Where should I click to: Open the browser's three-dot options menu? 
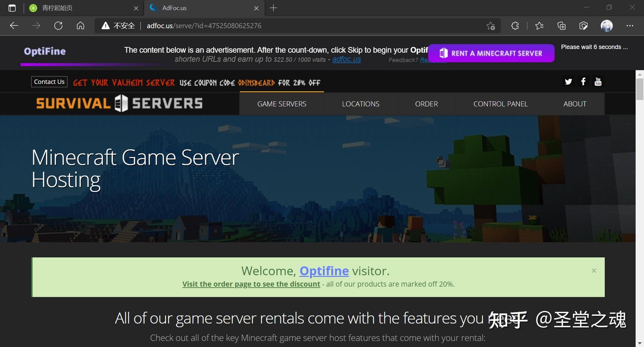[630, 26]
